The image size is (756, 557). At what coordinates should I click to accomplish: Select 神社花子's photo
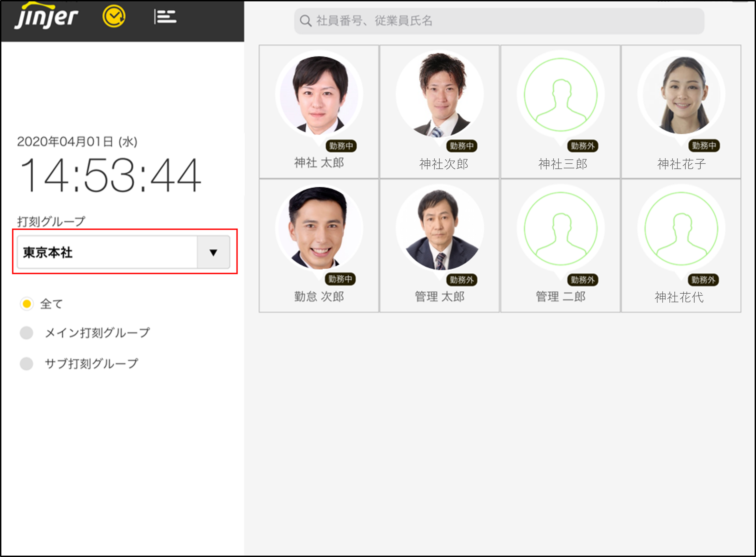681,95
